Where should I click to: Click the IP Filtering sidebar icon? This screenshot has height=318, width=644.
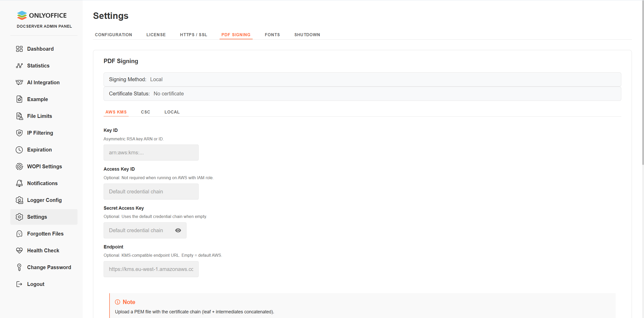pos(20,133)
